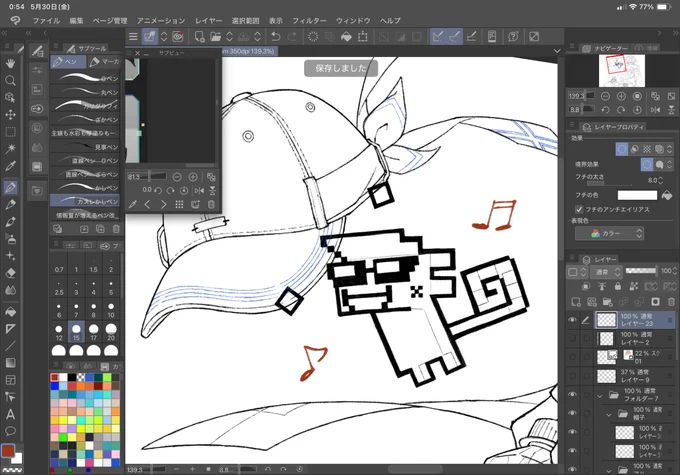
Task: Select the Auto Select magic wand tool
Action: tap(10, 149)
